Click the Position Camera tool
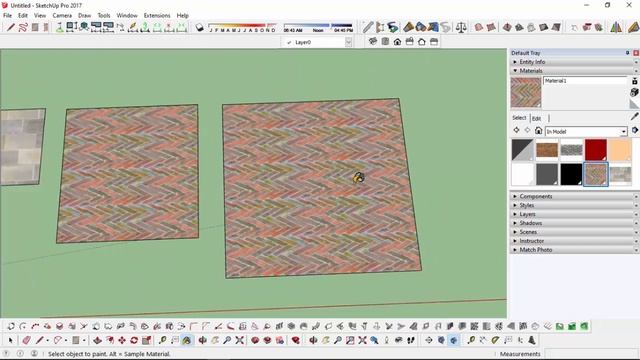Screen dimensions: 640x360 [387, 340]
